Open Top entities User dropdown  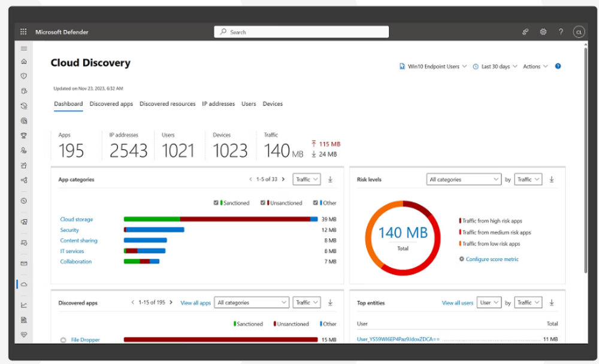point(489,302)
